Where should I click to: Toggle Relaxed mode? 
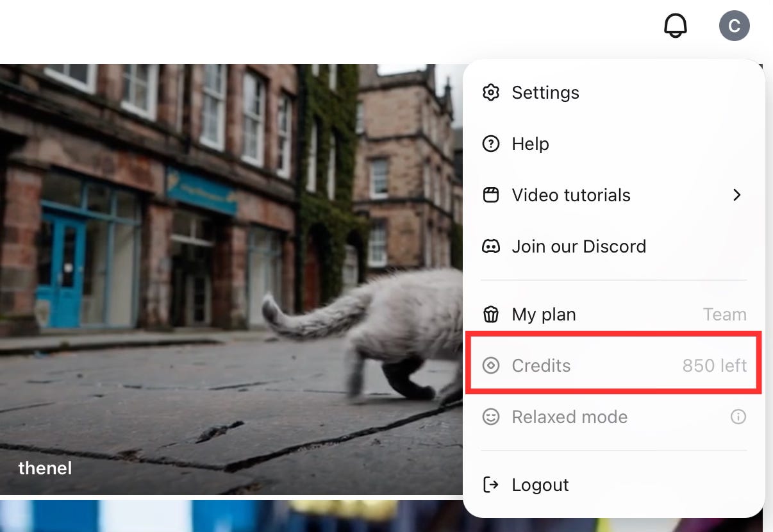[614, 417]
